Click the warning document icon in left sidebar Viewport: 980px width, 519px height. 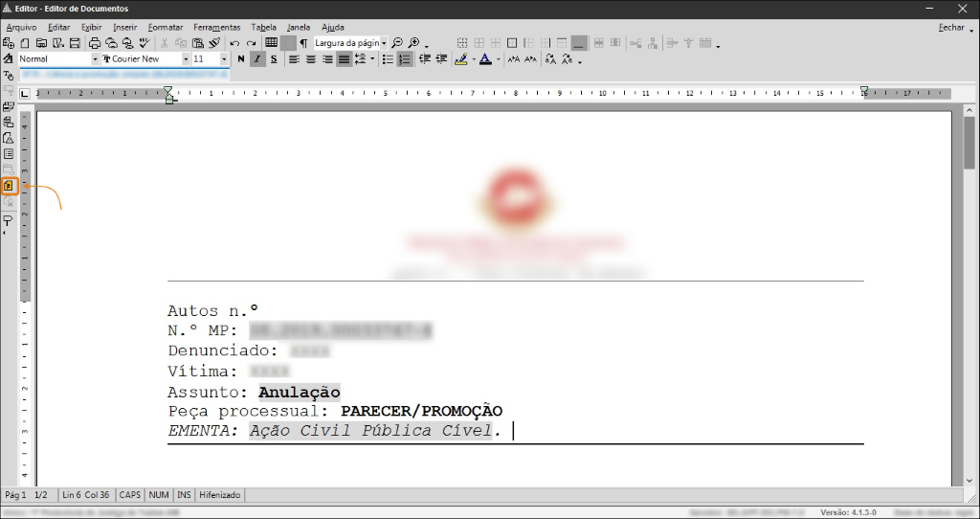tap(9, 138)
